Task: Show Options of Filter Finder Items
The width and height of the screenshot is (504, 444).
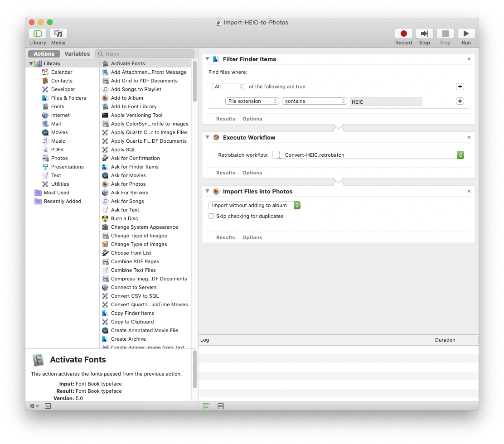Action: pyautogui.click(x=252, y=119)
